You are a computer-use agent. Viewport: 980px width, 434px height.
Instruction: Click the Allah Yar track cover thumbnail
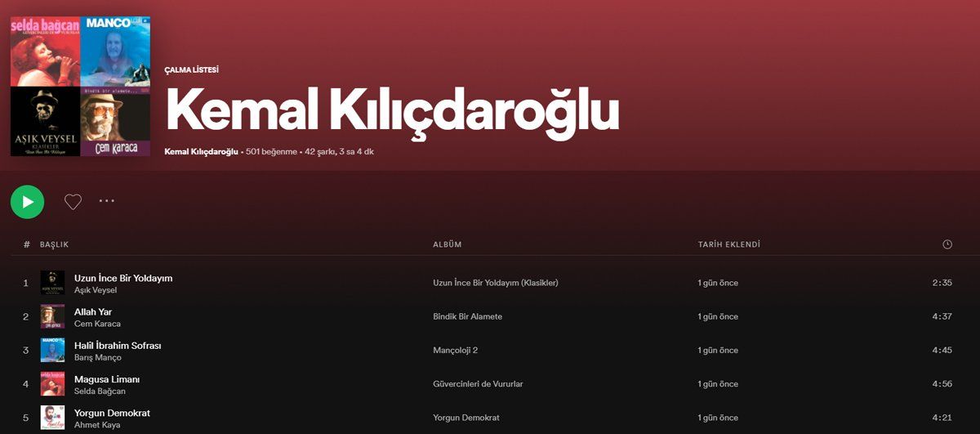(52, 316)
